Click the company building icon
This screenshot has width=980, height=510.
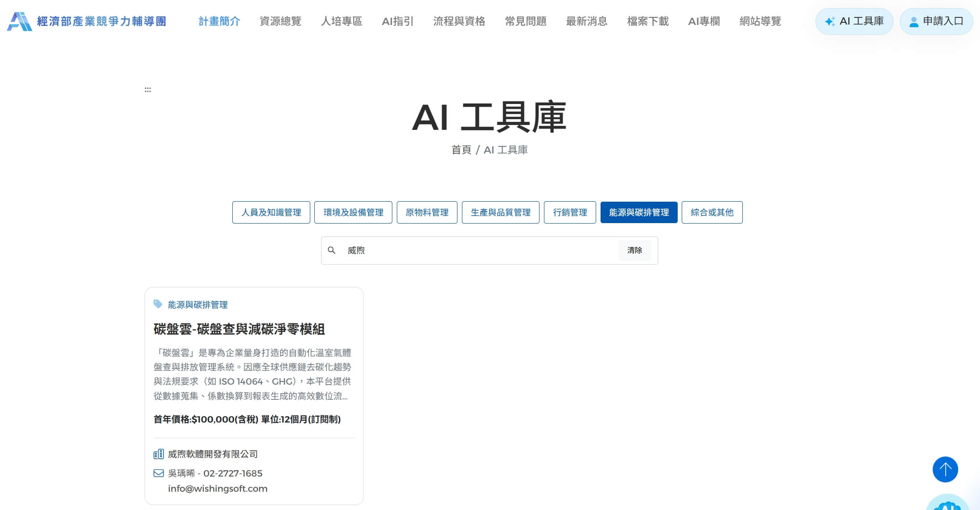pyautogui.click(x=158, y=454)
